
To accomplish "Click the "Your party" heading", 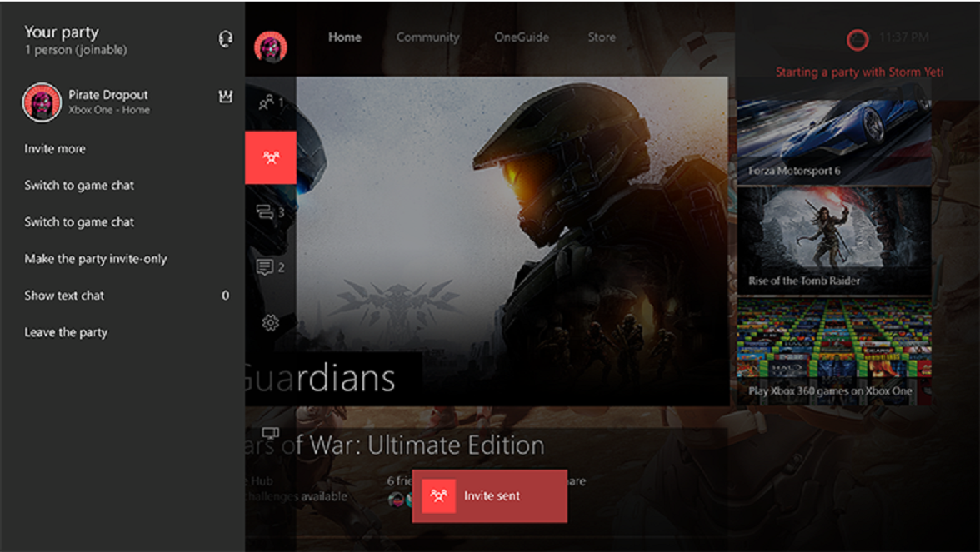I will pos(62,32).
